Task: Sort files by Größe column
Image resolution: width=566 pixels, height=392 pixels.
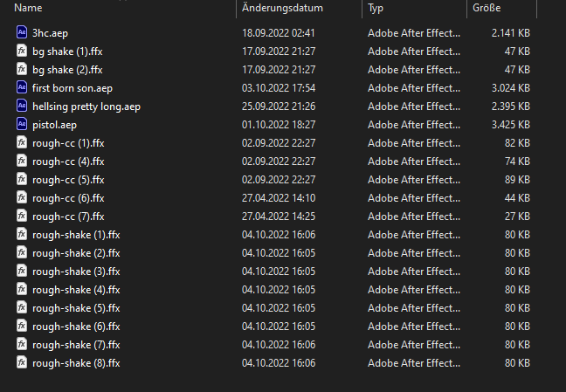Action: tap(487, 8)
